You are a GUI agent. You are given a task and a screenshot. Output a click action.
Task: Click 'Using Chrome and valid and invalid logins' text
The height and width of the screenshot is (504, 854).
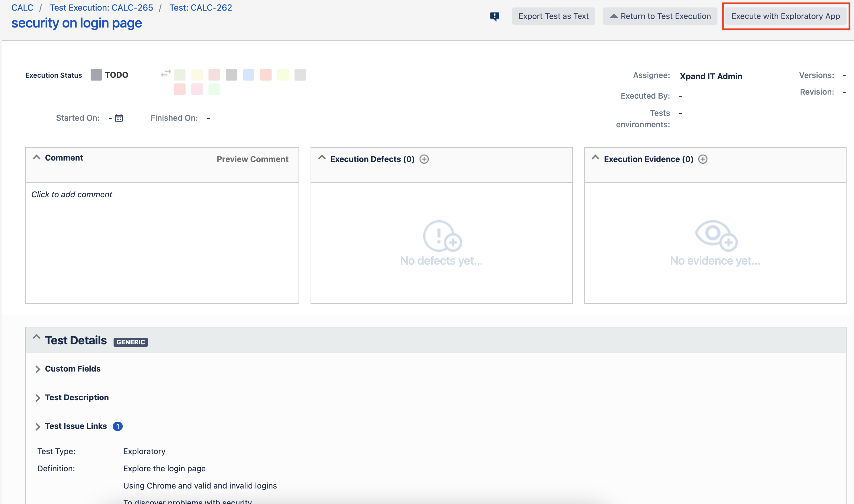pyautogui.click(x=200, y=486)
